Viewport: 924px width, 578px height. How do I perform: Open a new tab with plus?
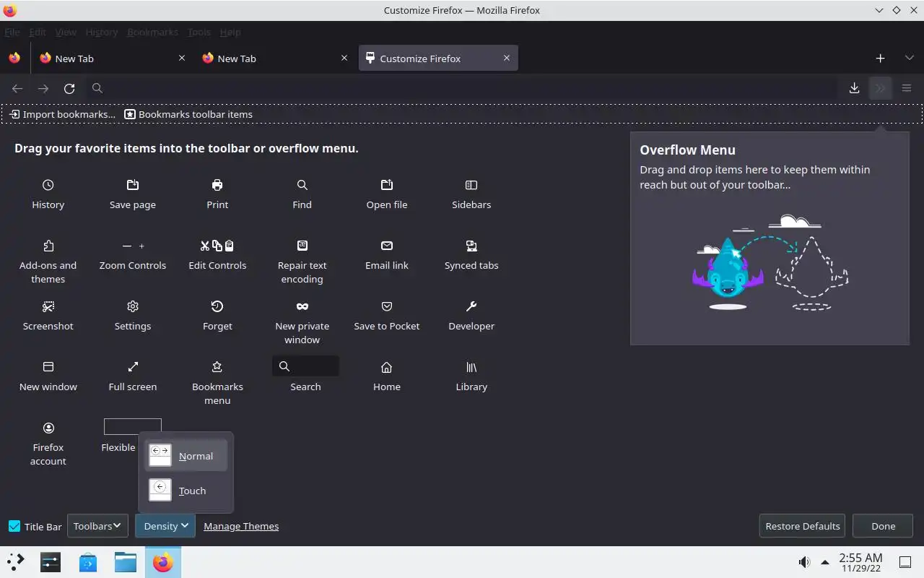[880, 58]
